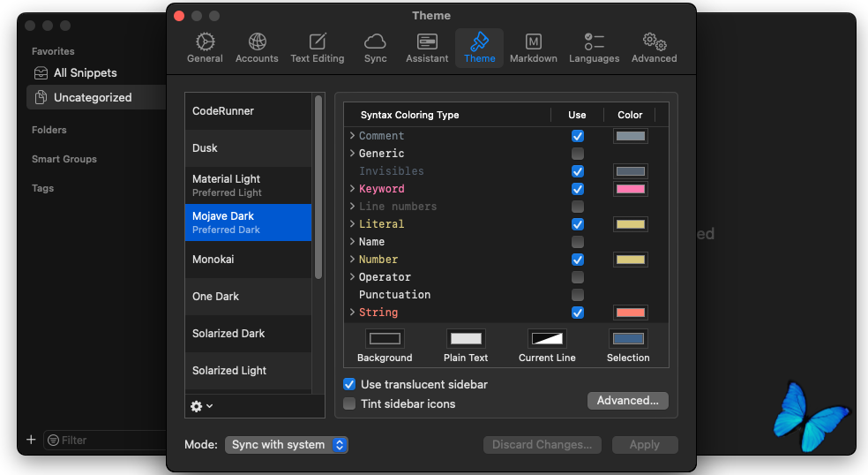Open the Keyword pink color swatch
The width and height of the screenshot is (868, 475).
point(631,189)
